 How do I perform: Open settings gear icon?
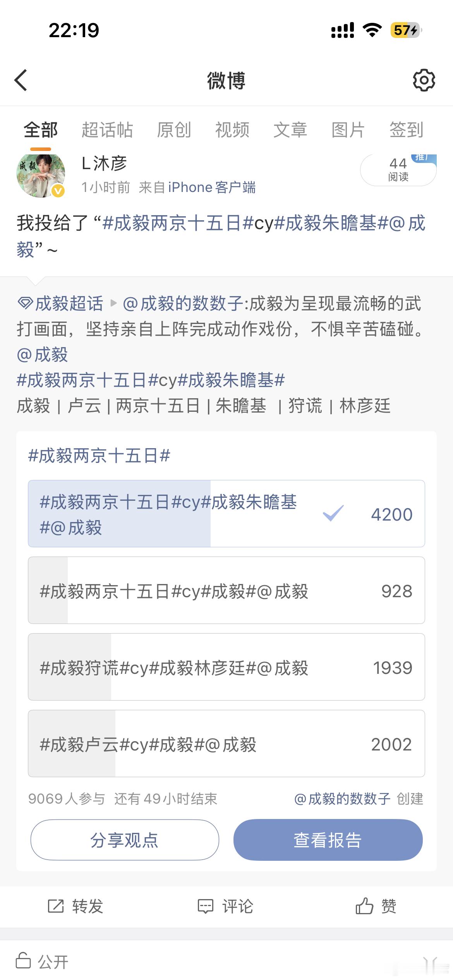424,81
